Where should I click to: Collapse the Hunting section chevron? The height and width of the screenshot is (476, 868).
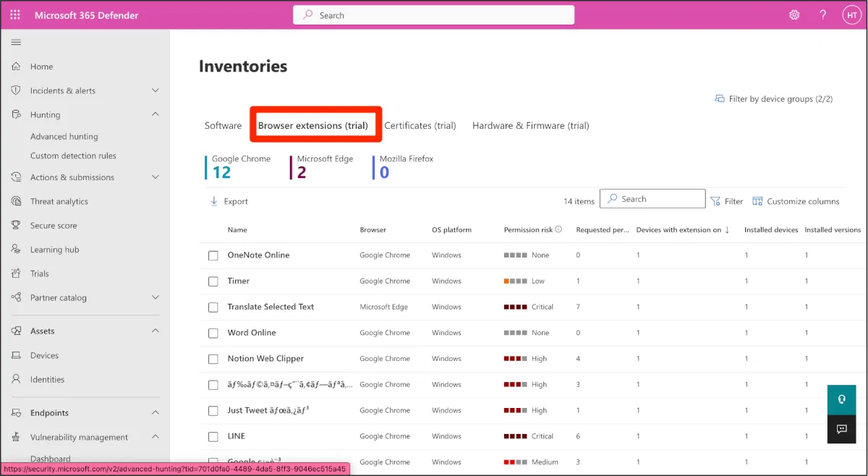[155, 115]
